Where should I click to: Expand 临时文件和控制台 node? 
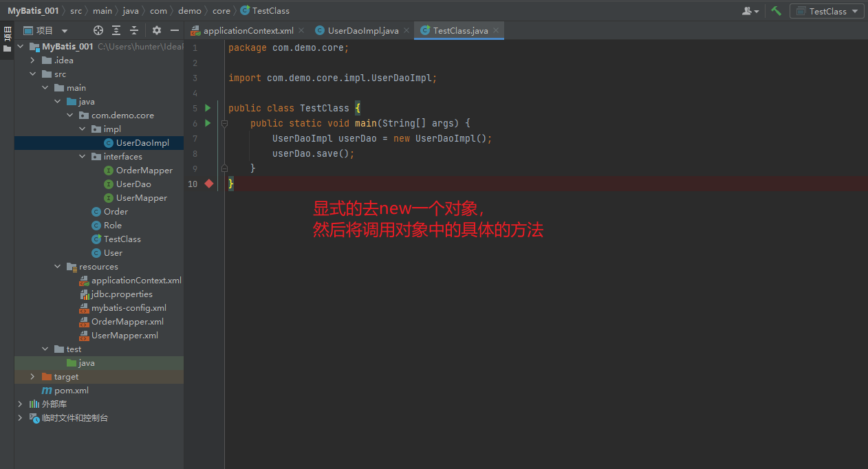pos(21,418)
